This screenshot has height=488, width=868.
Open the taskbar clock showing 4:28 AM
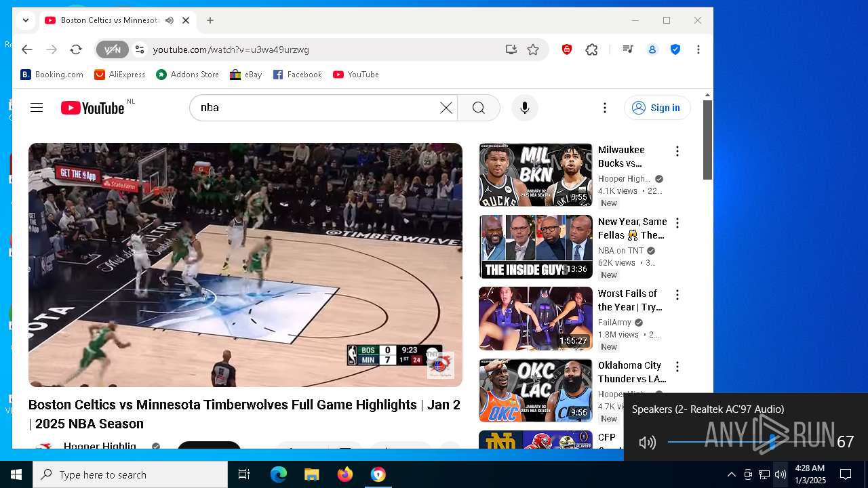click(810, 474)
